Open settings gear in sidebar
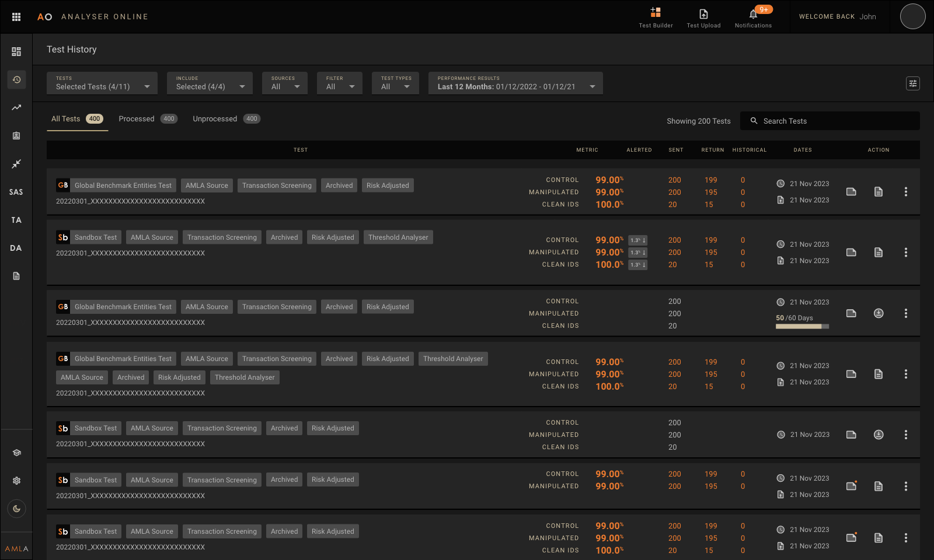934x560 pixels. click(x=16, y=481)
